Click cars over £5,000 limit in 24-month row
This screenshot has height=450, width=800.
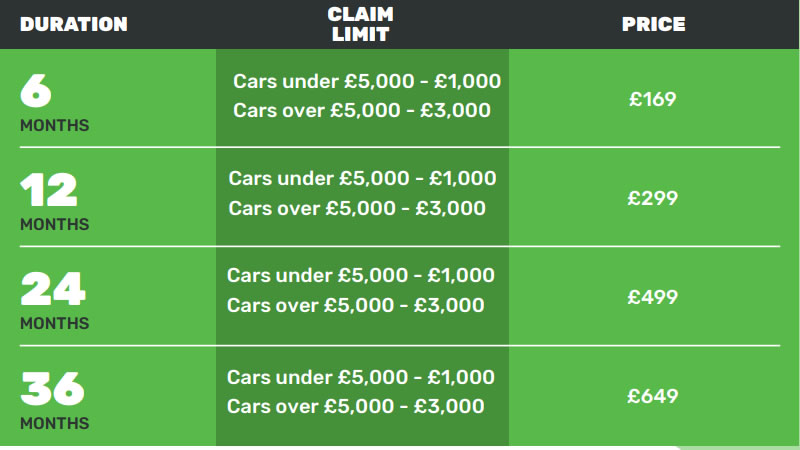tap(356, 305)
